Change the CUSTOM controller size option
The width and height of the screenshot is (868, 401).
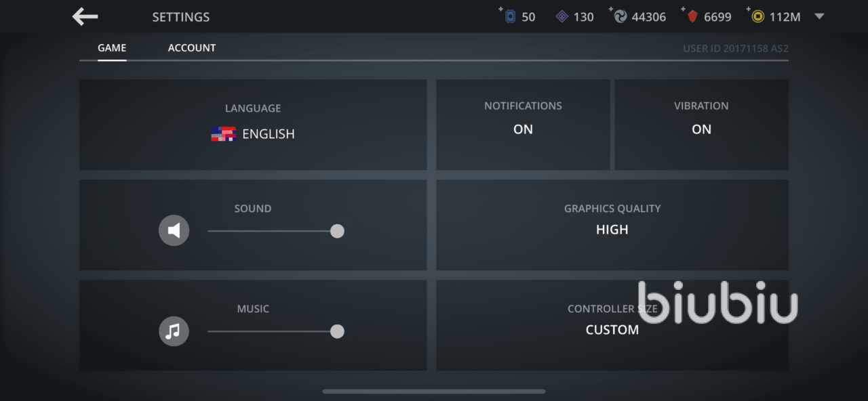point(612,330)
